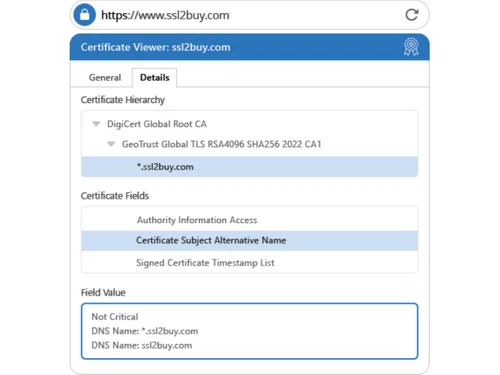Click the Certificate Fields heading
Viewport: 500px width, 375px height.
[x=115, y=196]
